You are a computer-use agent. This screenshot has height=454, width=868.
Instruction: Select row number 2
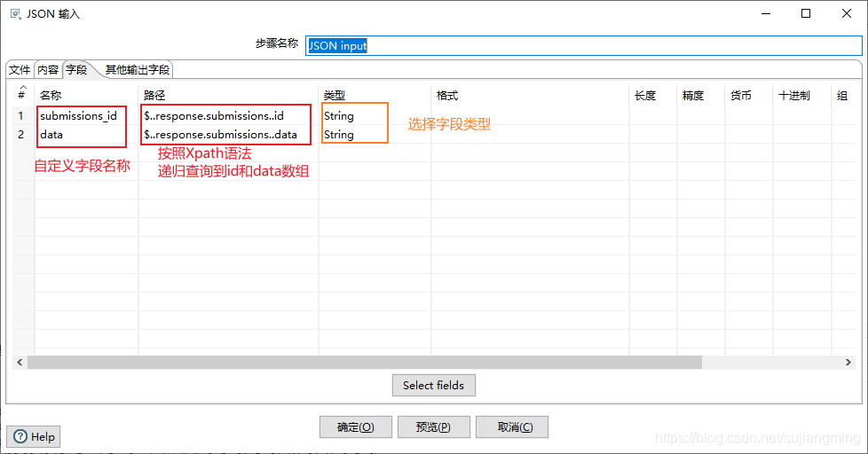(21, 135)
